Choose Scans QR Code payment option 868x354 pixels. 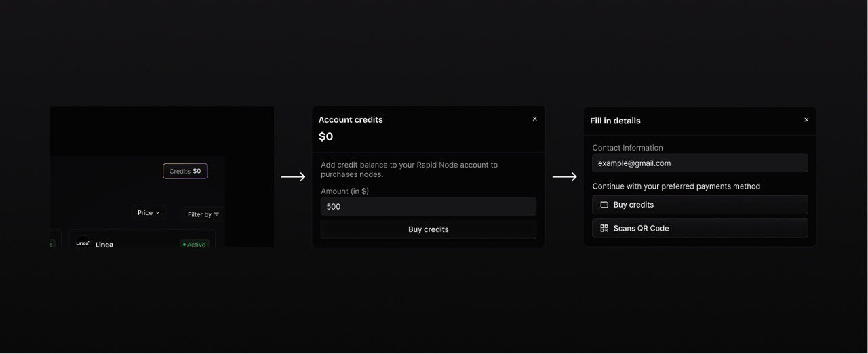pyautogui.click(x=700, y=228)
